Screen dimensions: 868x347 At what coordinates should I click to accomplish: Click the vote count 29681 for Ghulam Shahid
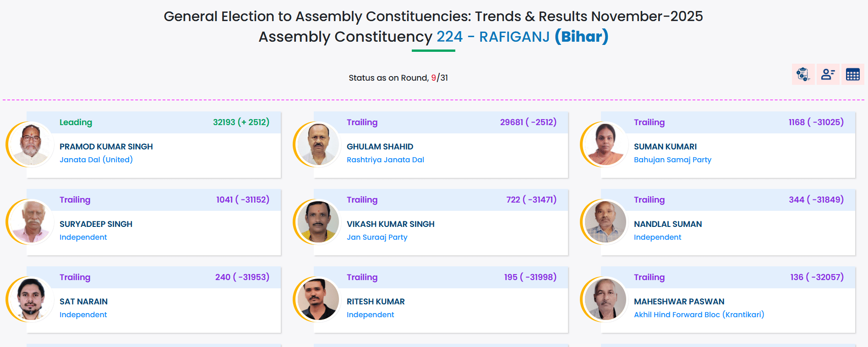(x=511, y=122)
